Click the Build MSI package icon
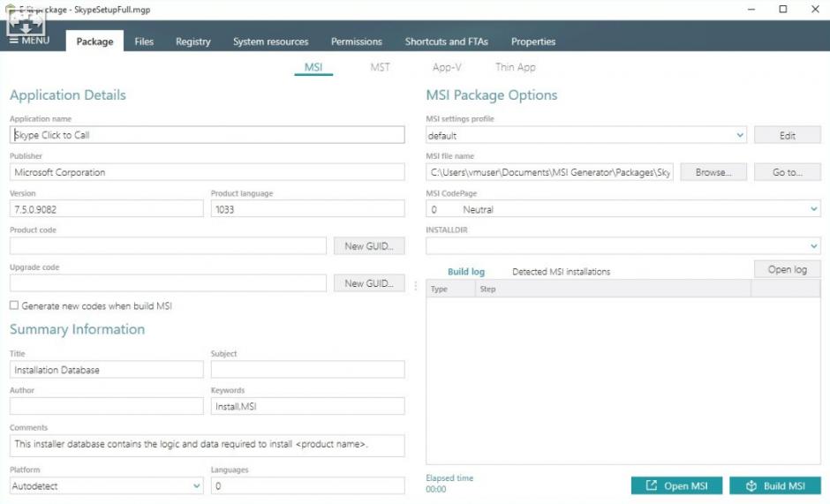830x504 pixels. click(751, 485)
